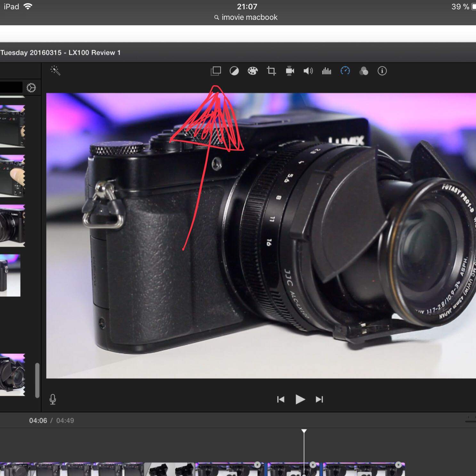Play the video in viewer

[300, 399]
